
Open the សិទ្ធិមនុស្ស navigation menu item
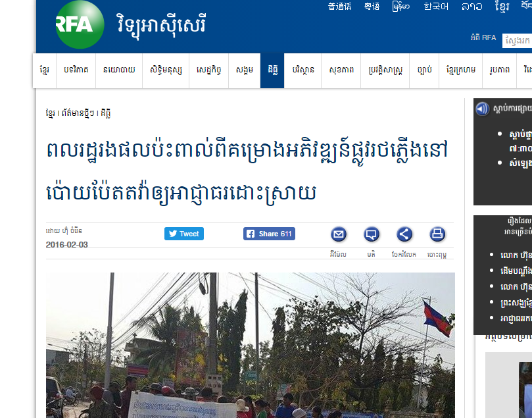(x=166, y=70)
